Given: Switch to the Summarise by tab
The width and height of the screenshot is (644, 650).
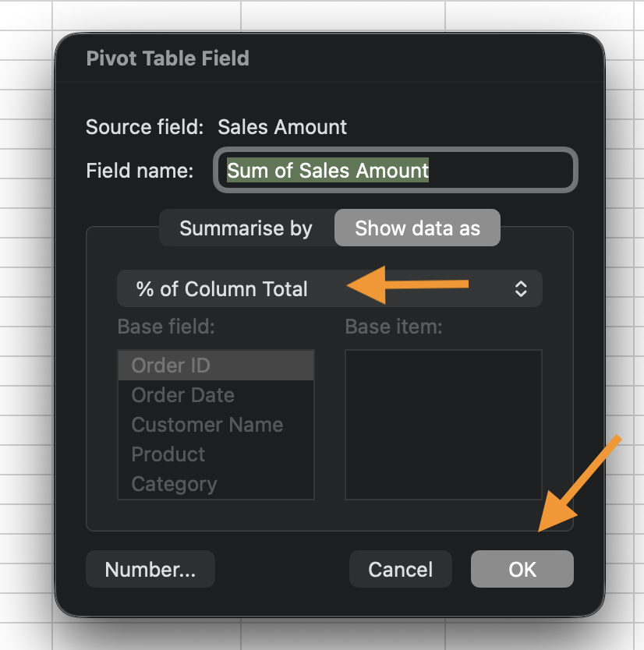Looking at the screenshot, I should pyautogui.click(x=246, y=228).
